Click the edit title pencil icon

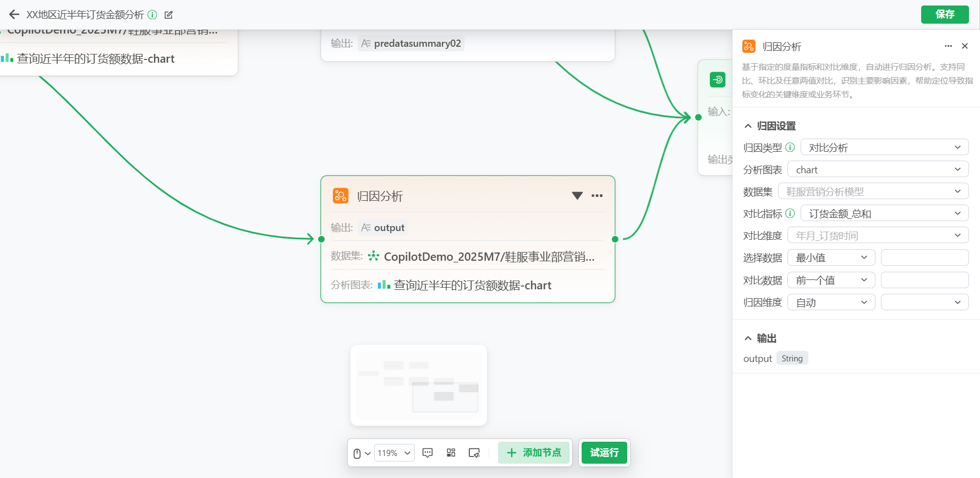tap(169, 15)
